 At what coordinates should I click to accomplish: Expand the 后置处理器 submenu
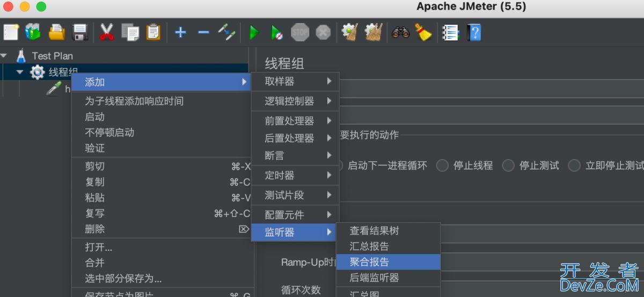pyautogui.click(x=295, y=138)
